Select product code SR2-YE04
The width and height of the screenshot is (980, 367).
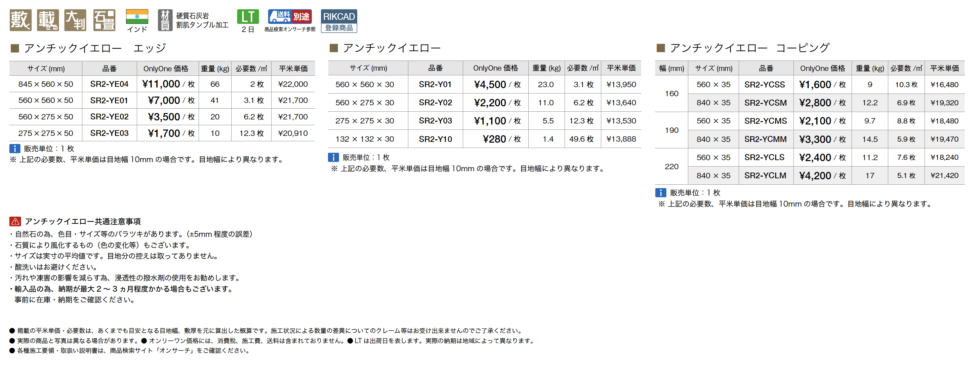tap(109, 84)
